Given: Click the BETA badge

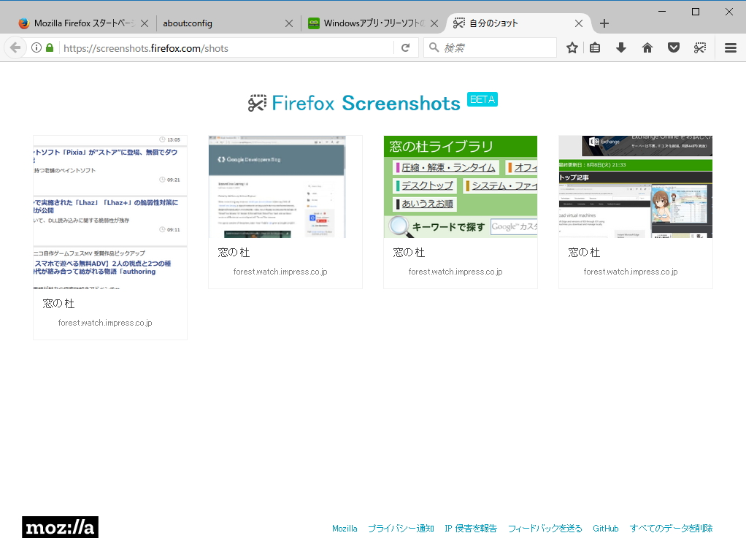Looking at the screenshot, I should 482,99.
